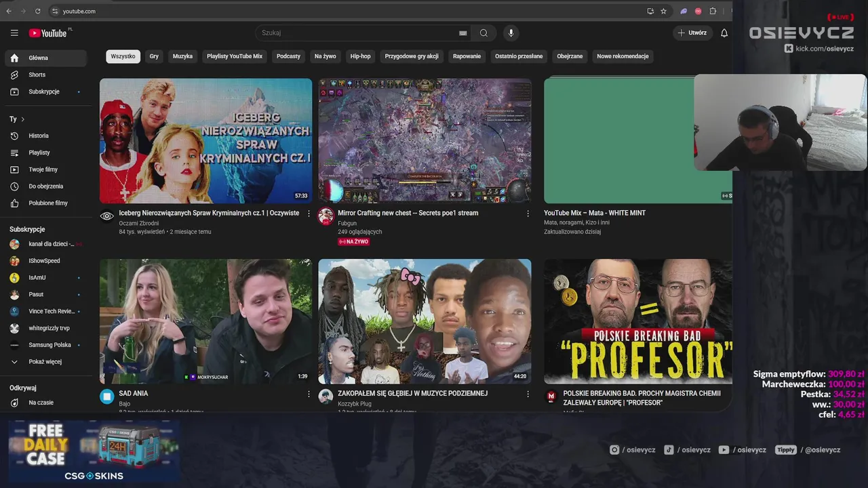
Task: Select the Wszystko filter chip
Action: (x=123, y=56)
